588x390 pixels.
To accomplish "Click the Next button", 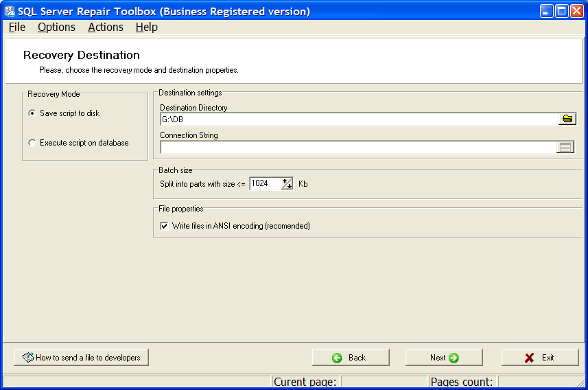I will (444, 357).
